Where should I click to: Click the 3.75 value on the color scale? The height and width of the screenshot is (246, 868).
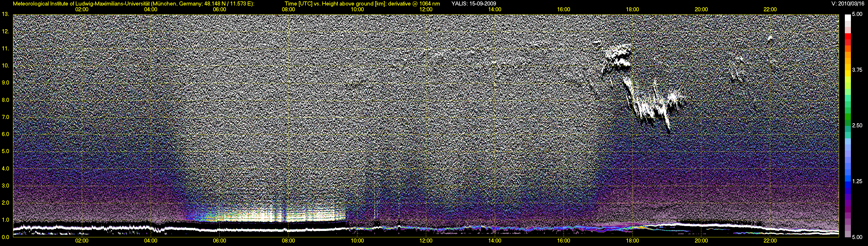[857, 70]
